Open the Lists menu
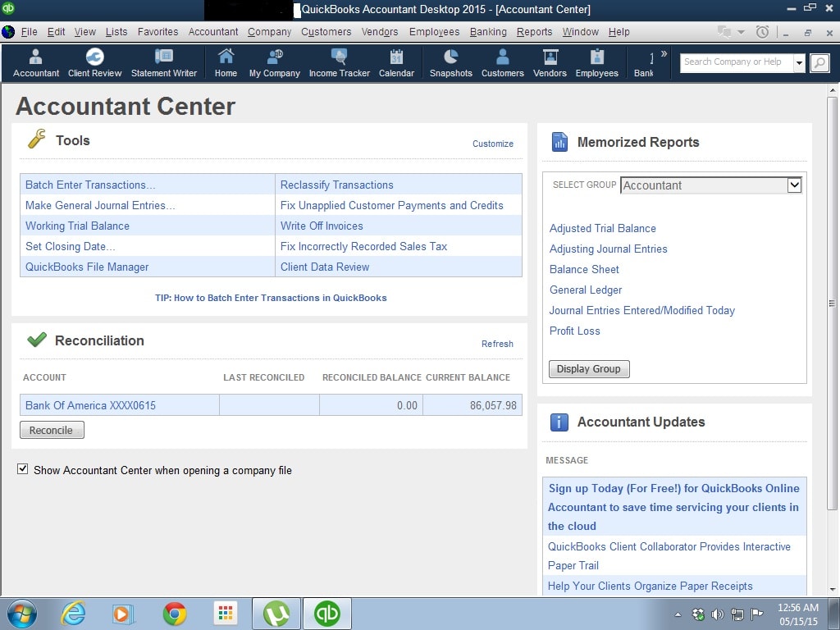 coord(116,32)
